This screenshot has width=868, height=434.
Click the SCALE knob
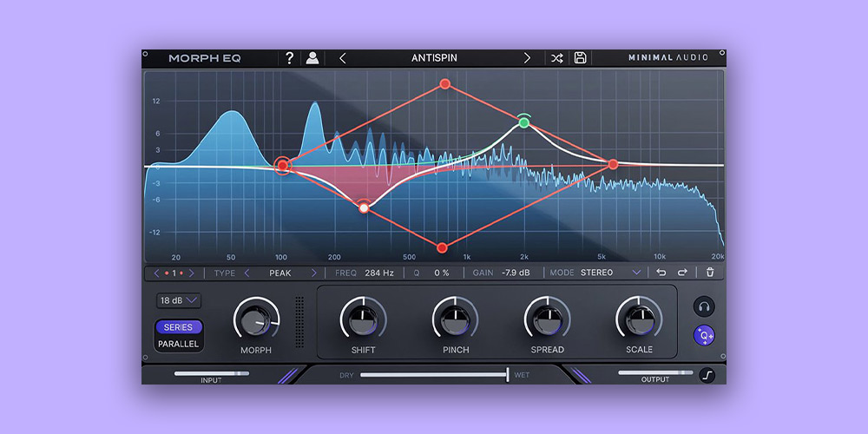tap(639, 320)
